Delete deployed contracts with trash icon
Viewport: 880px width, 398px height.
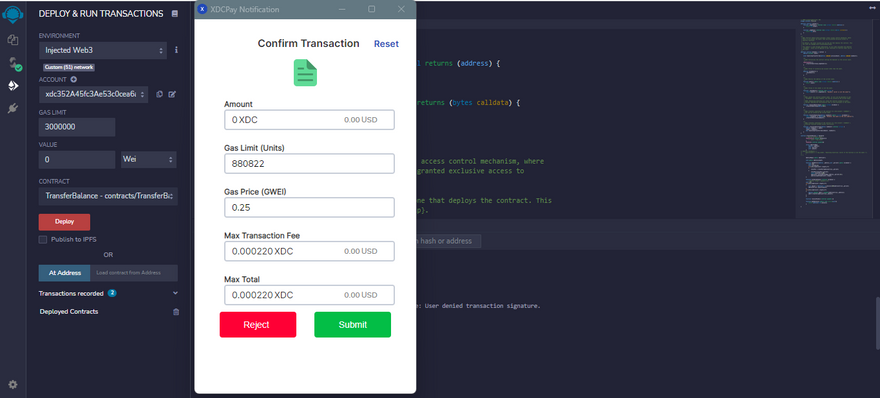[x=176, y=312]
